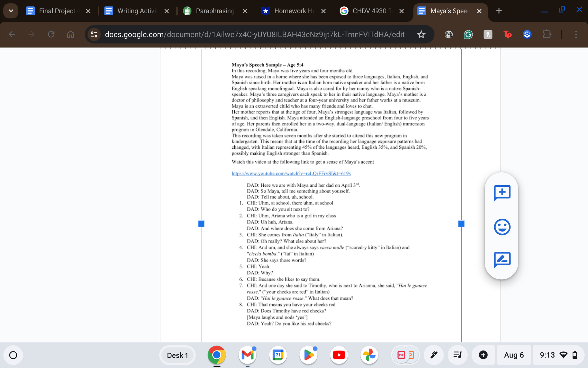This screenshot has height=368, width=588.
Task: Open YouTube from the shelf
Action: coord(339,355)
